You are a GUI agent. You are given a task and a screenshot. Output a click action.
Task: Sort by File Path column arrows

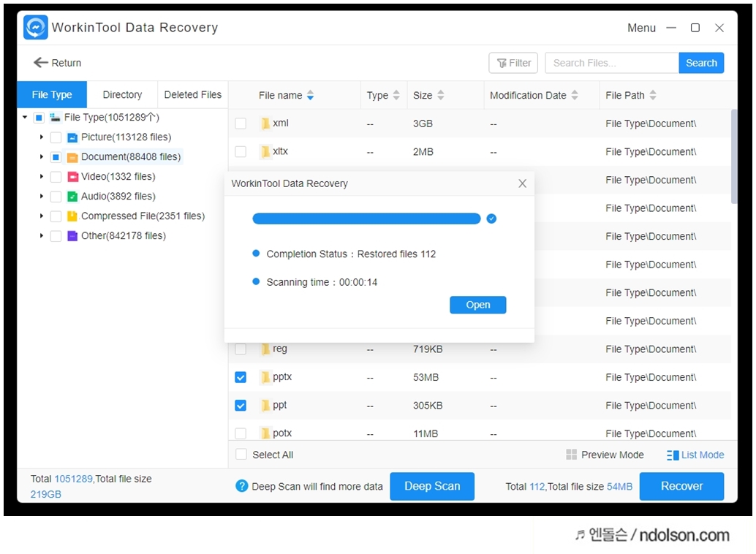click(653, 96)
